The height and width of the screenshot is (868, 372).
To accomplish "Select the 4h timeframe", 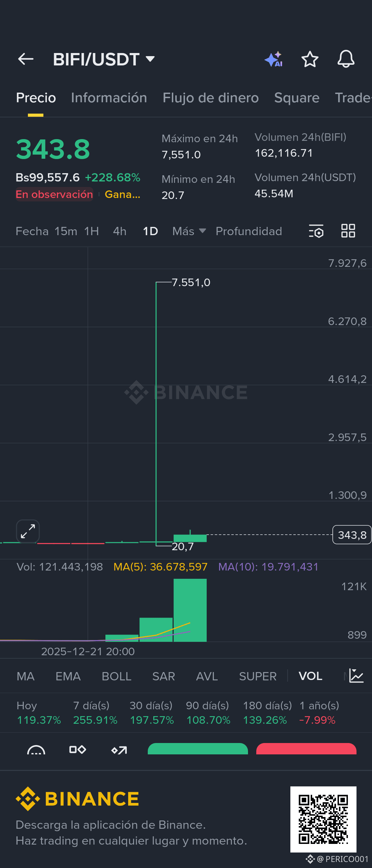I will click(x=120, y=231).
